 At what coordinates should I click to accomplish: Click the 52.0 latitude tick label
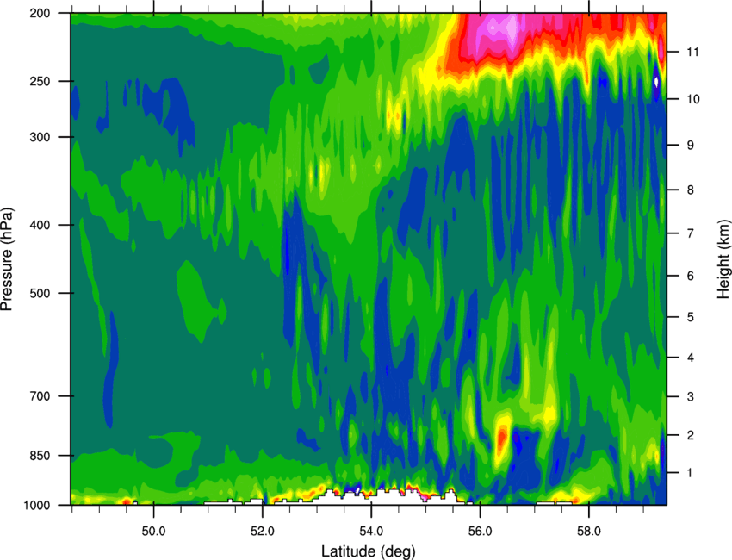tap(263, 531)
